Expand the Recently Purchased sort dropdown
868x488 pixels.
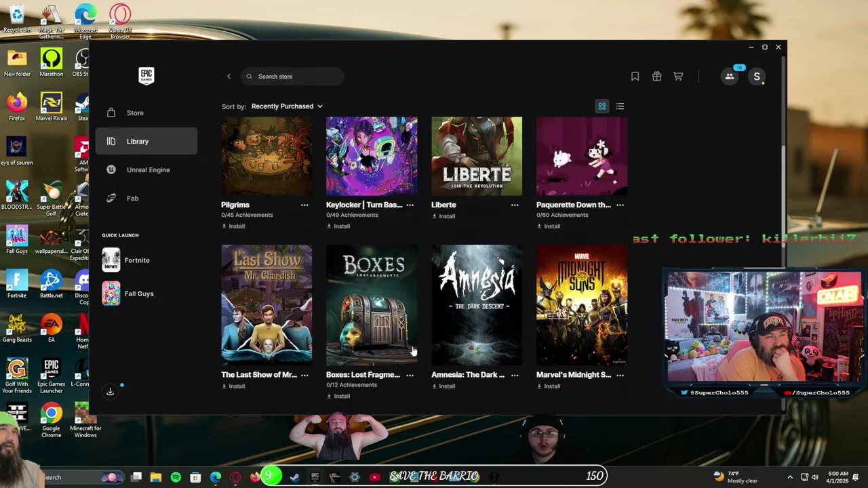pyautogui.click(x=287, y=106)
